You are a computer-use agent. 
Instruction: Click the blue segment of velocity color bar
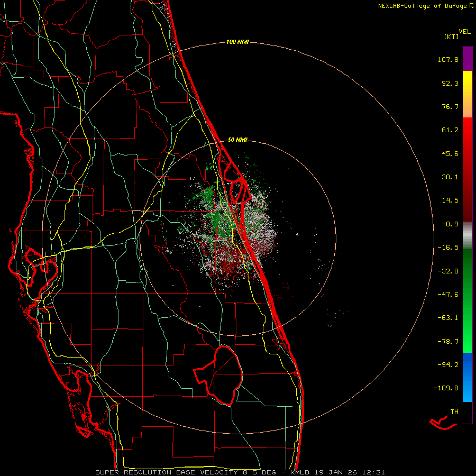pos(467,377)
